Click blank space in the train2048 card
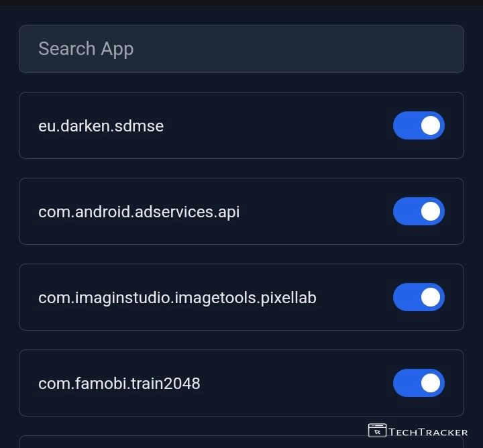The image size is (483, 448). [x=295, y=383]
